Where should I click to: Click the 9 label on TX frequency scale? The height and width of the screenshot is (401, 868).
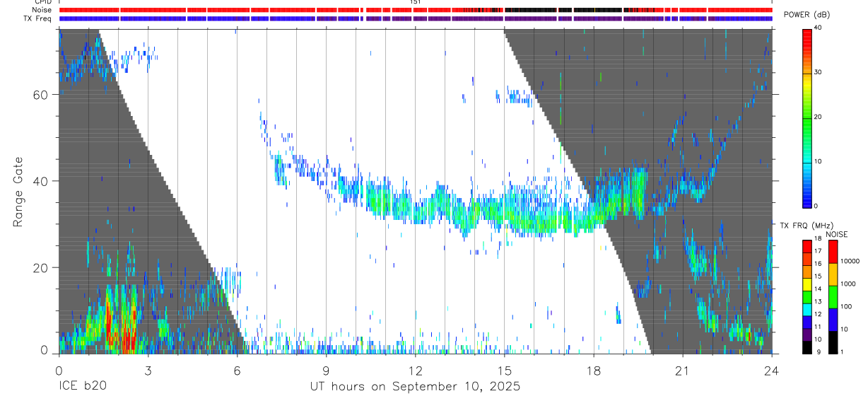[x=819, y=352]
